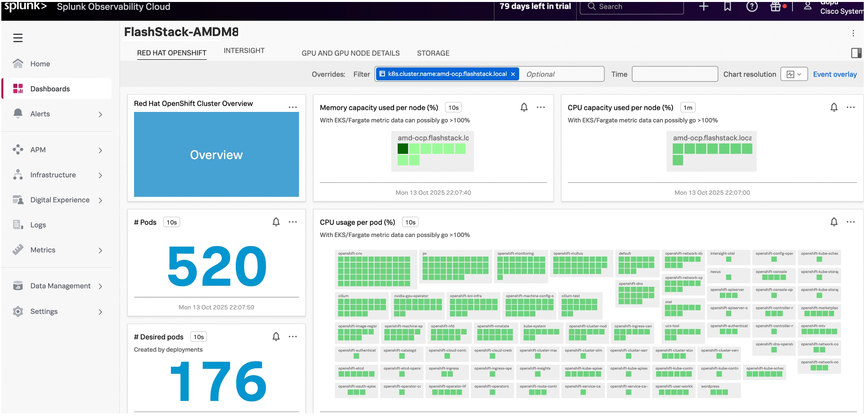Image resolution: width=868 pixels, height=417 pixels.
Task: Switch to the INTERSIGHT tab
Action: click(x=244, y=50)
